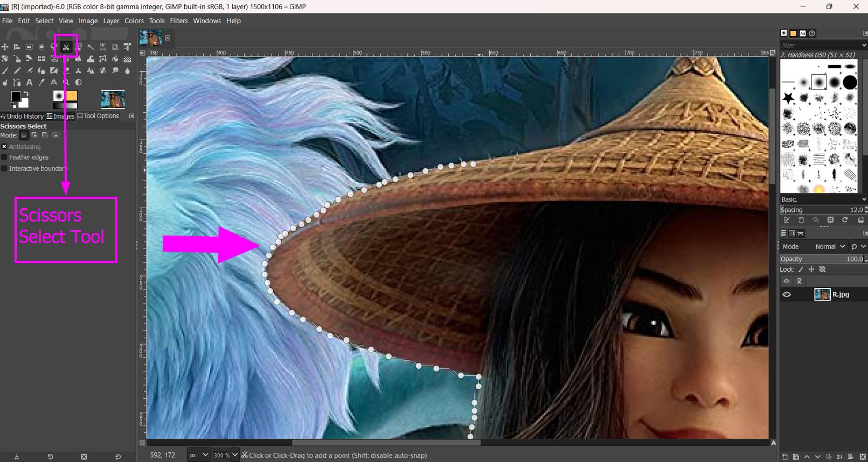Image resolution: width=868 pixels, height=462 pixels.
Task: Close the R.jpg image tab
Action: [x=168, y=38]
